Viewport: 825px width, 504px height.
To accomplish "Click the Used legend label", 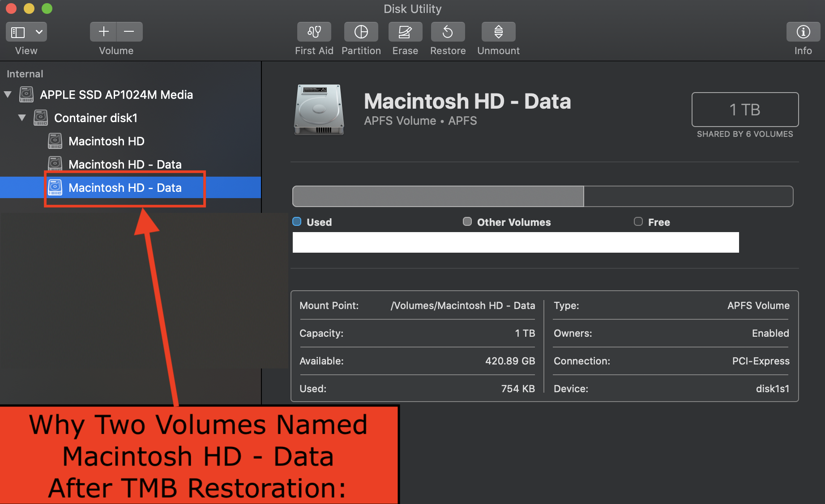I will 319,222.
